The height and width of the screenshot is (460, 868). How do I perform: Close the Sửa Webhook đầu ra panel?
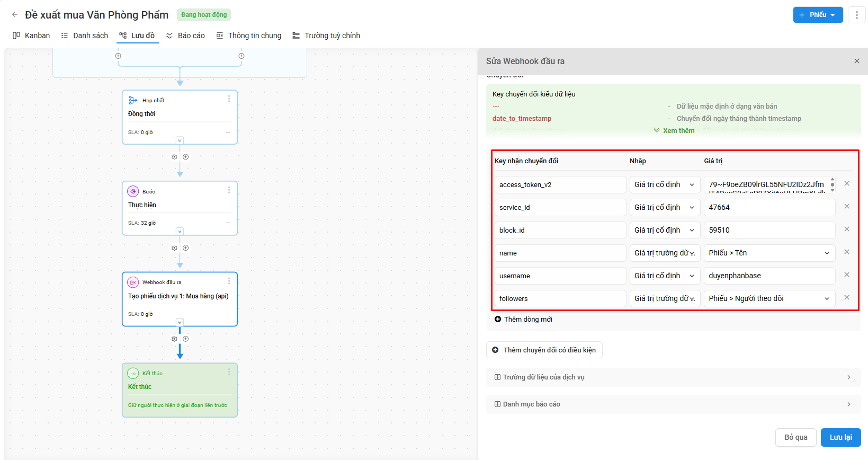click(856, 61)
